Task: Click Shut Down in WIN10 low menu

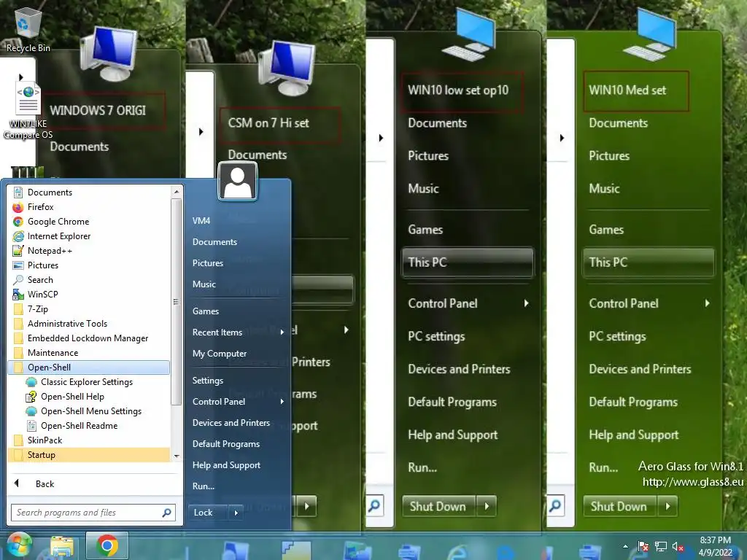Action: pos(439,506)
